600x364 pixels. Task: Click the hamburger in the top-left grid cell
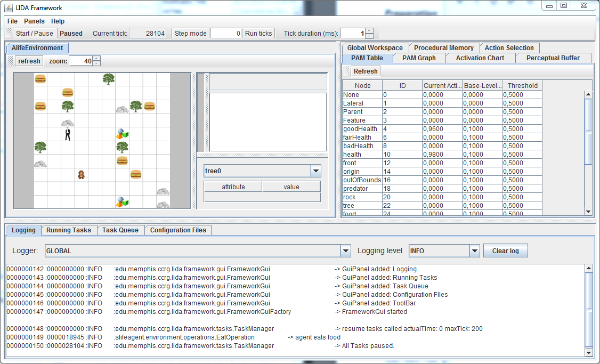pos(40,79)
